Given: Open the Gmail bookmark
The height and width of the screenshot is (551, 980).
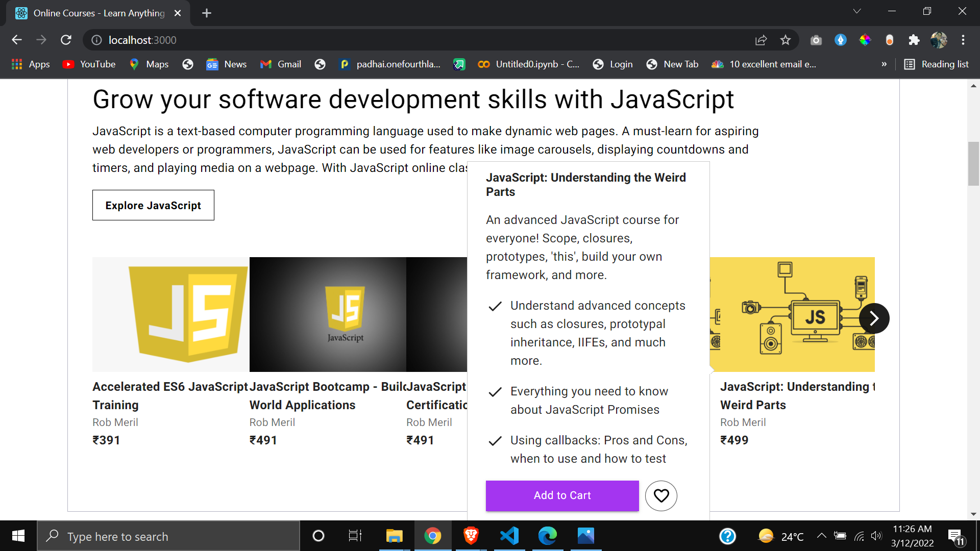Looking at the screenshot, I should [281, 64].
